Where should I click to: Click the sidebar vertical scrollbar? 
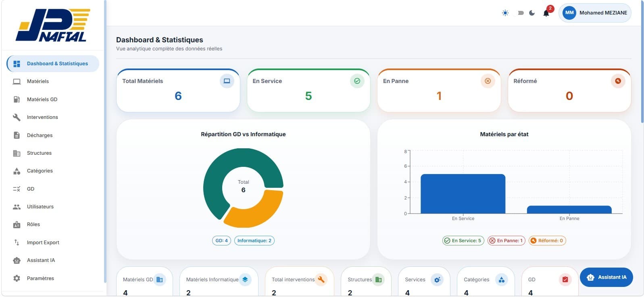(x=105, y=141)
